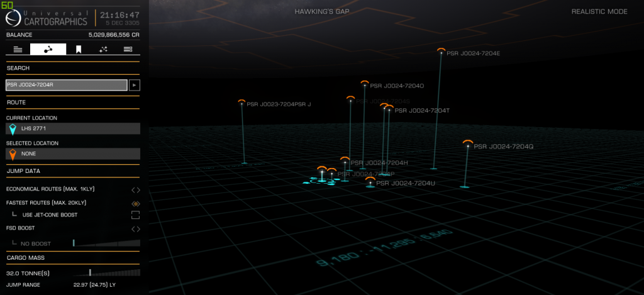The height and width of the screenshot is (295, 644).
Task: Select the LHS 2771 current location row
Action: click(x=73, y=128)
